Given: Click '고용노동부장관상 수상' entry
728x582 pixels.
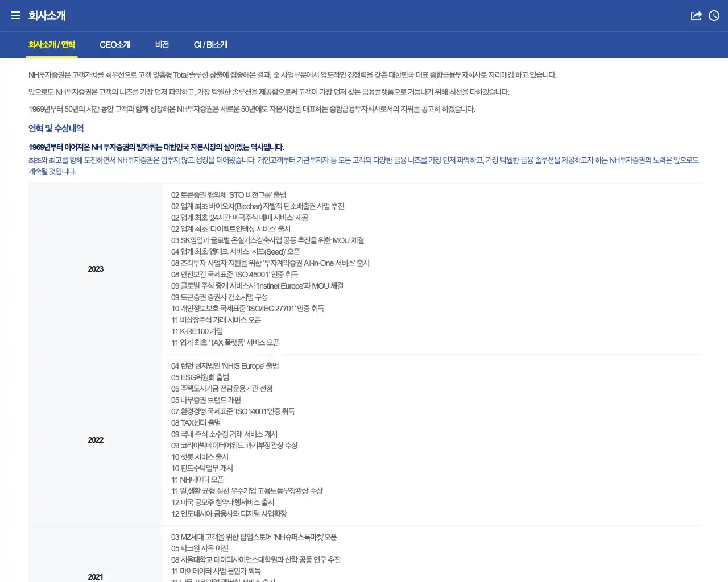Looking at the screenshot, I should pyautogui.click(x=247, y=491).
